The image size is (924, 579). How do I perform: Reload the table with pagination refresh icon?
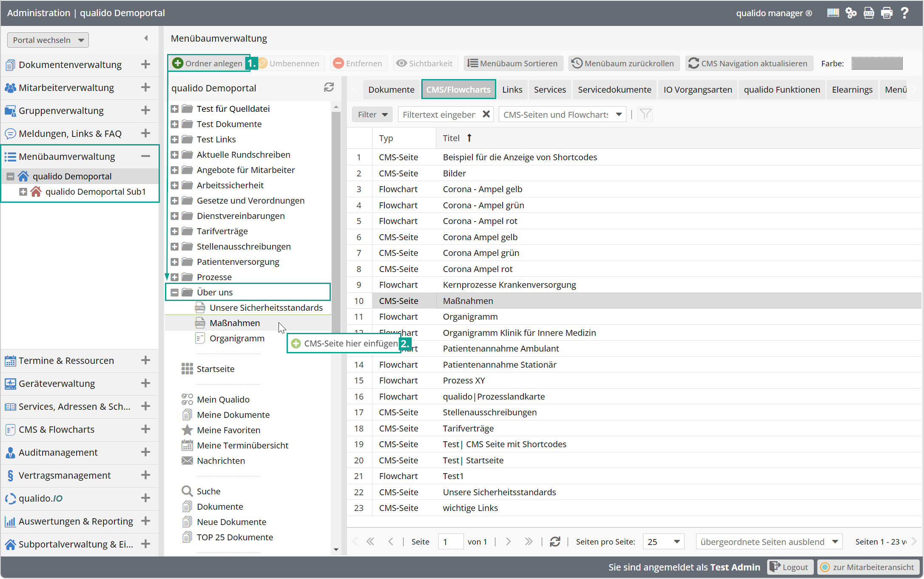tap(554, 542)
